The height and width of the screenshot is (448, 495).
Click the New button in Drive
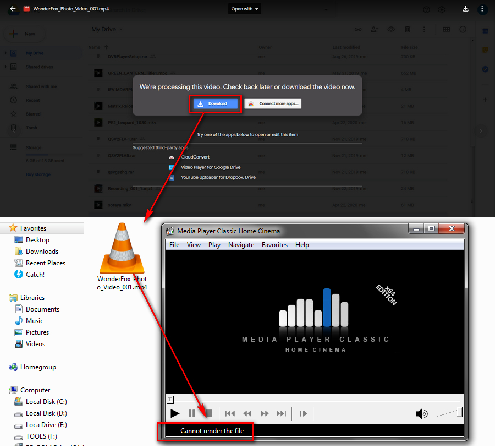click(24, 34)
